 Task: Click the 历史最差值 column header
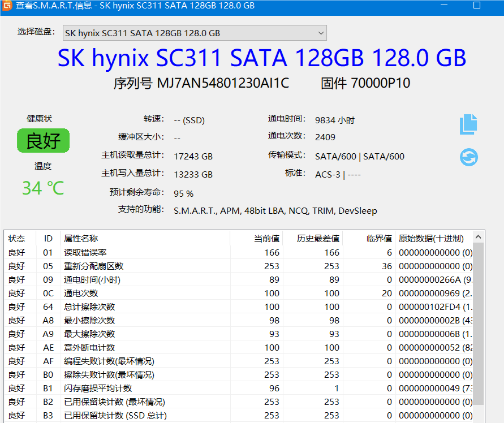click(x=318, y=239)
